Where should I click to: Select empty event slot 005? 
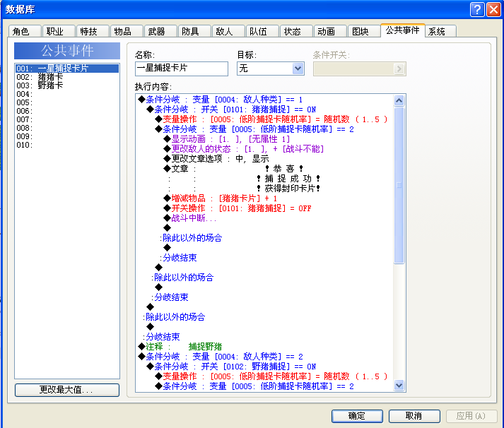coord(67,102)
